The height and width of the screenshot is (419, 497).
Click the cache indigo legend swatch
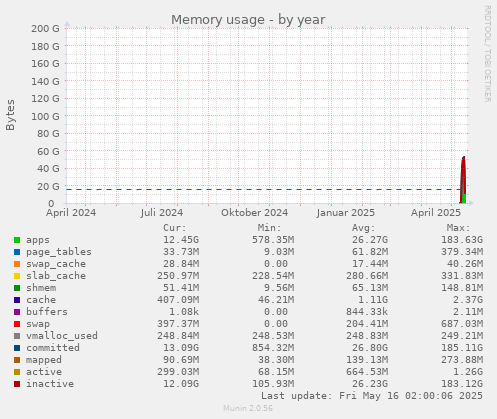[17, 300]
